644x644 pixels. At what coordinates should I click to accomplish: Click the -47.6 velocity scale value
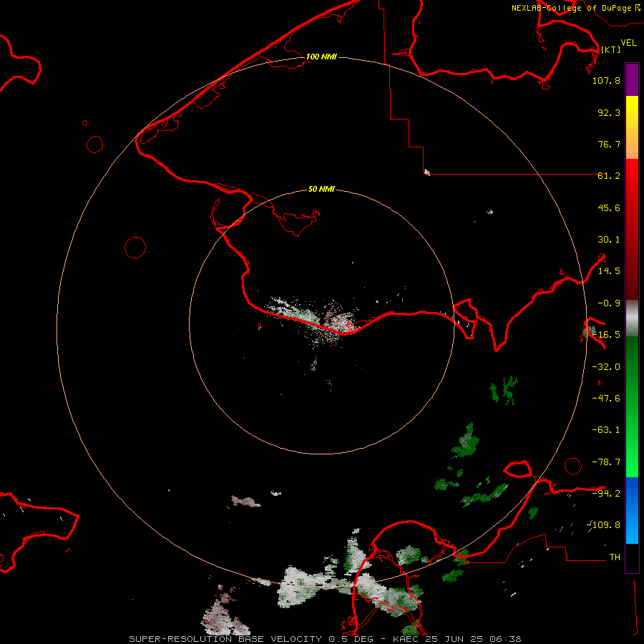point(606,399)
